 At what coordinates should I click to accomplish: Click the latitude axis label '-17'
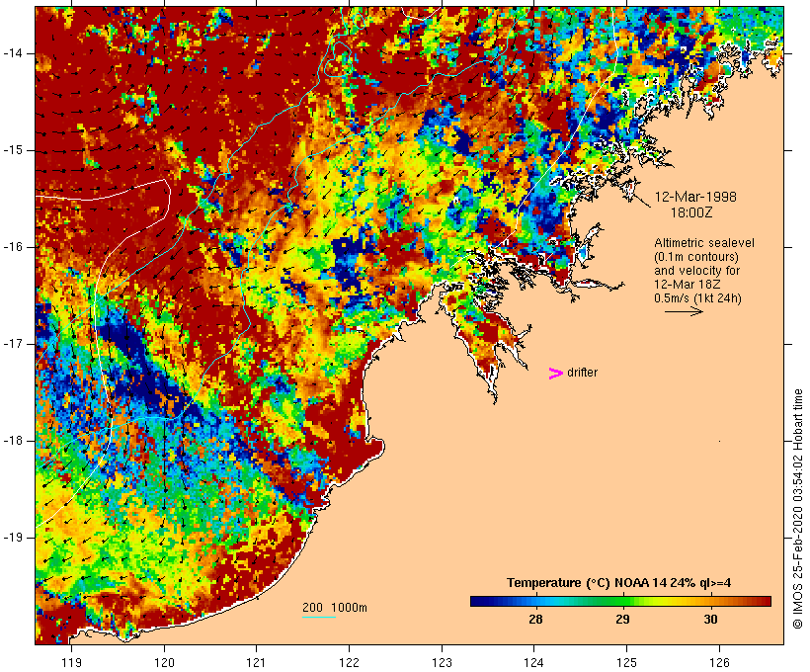click(13, 344)
